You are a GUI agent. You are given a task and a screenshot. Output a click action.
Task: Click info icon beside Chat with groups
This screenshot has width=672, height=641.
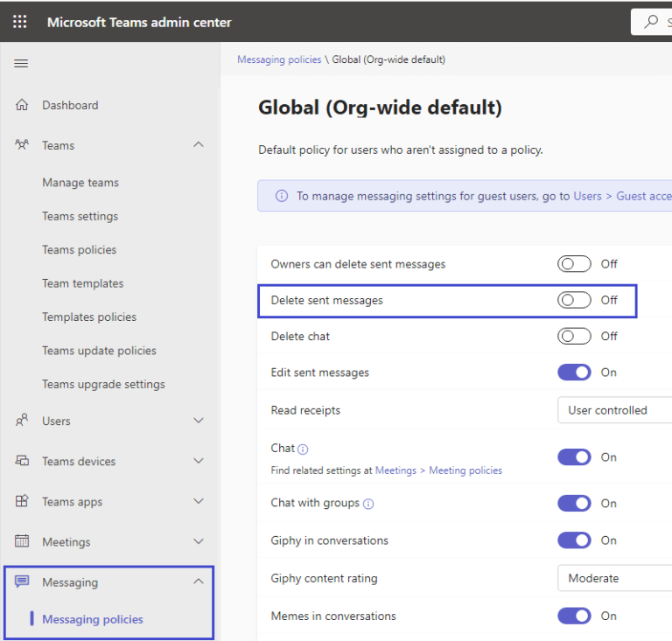tap(368, 504)
